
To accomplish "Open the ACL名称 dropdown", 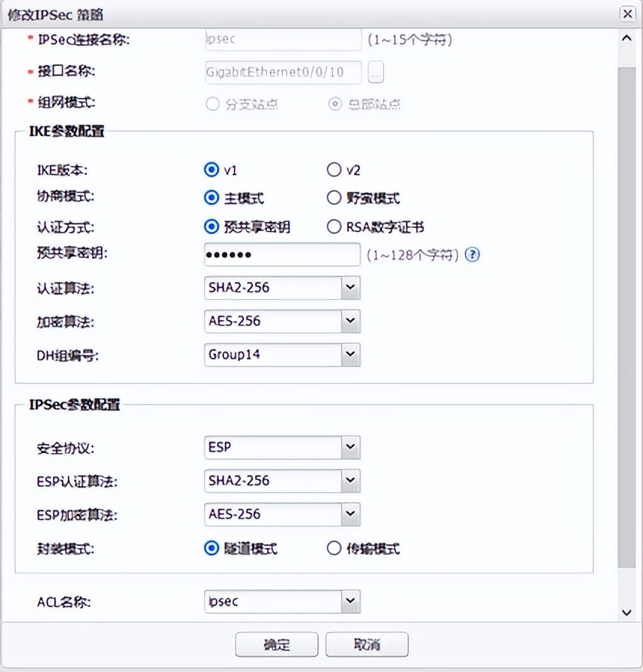I will [x=349, y=601].
